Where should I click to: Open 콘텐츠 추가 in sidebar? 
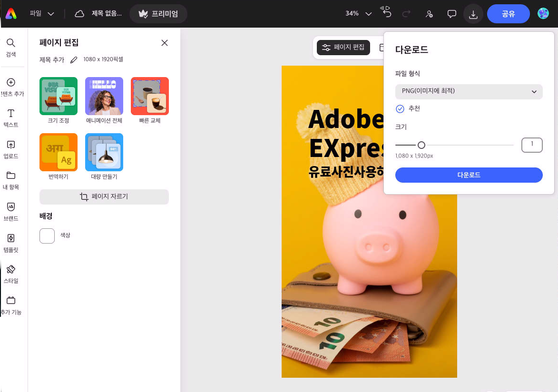click(12, 87)
